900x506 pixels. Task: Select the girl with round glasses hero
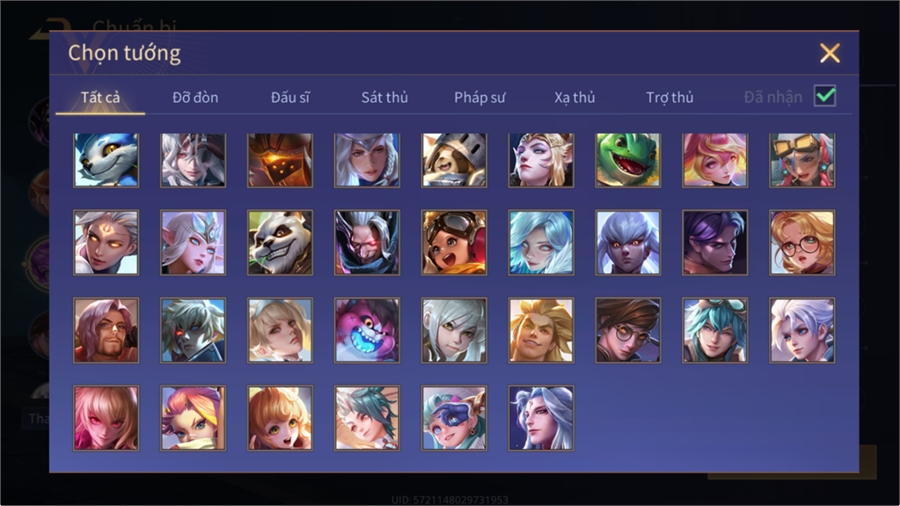(802, 242)
